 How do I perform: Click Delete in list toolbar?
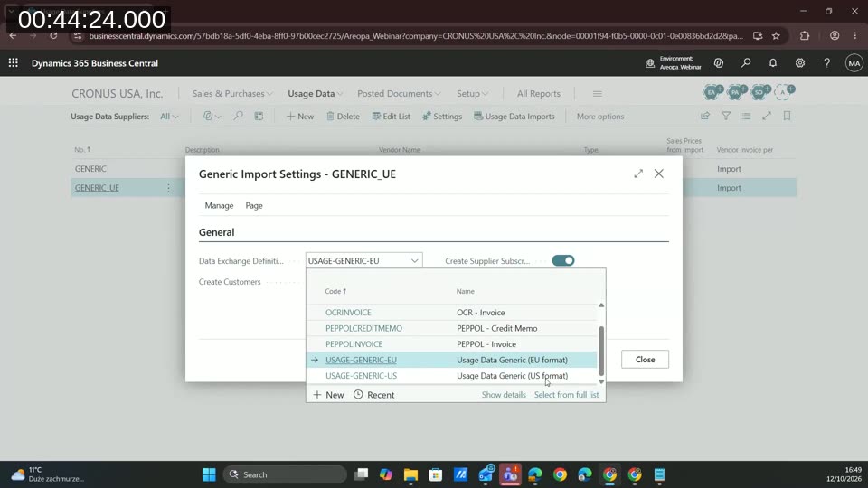coord(343,117)
